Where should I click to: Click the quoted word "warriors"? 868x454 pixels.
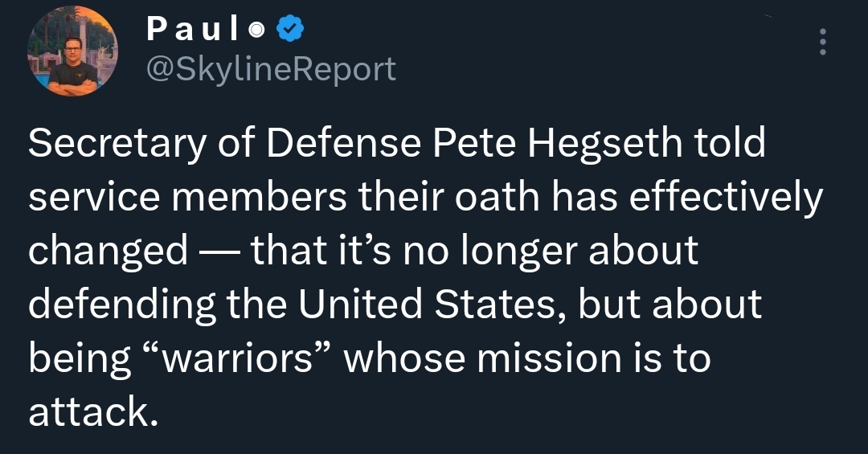click(x=237, y=358)
